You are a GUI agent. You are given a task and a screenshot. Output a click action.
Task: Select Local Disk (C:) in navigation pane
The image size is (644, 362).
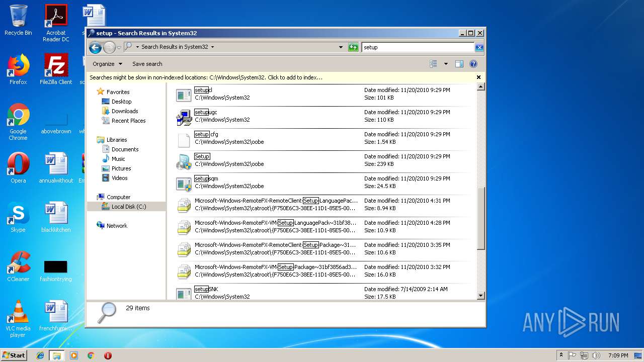(x=129, y=207)
